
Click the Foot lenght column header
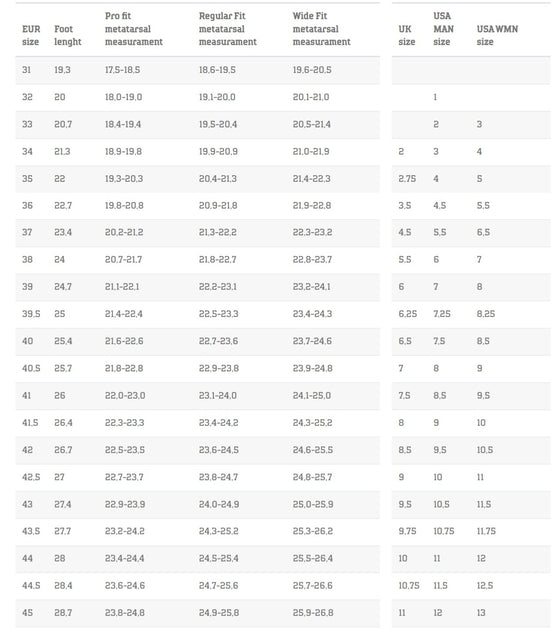[x=68, y=36]
